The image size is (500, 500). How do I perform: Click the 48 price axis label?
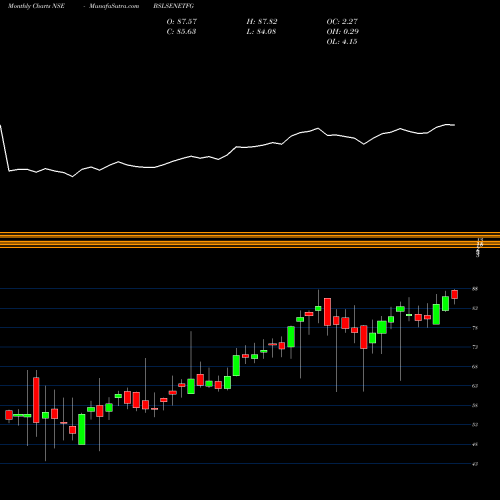click(x=475, y=444)
